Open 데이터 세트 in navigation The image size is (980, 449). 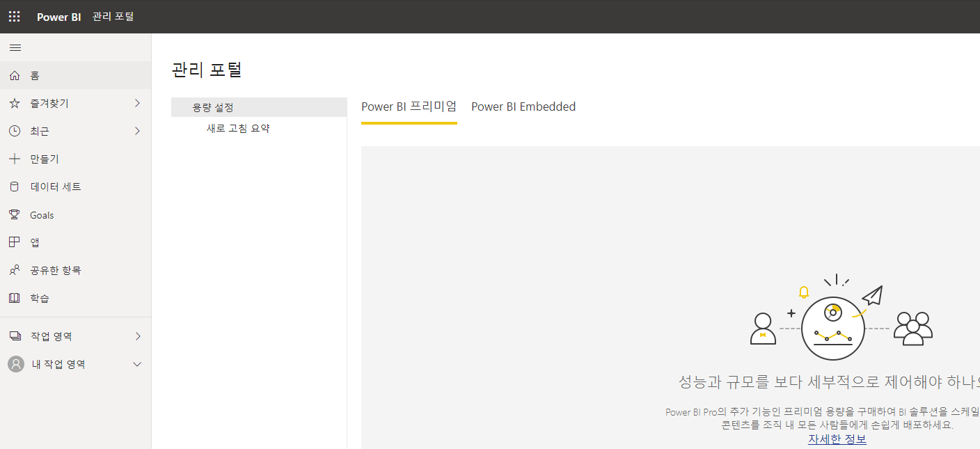[x=75, y=187]
